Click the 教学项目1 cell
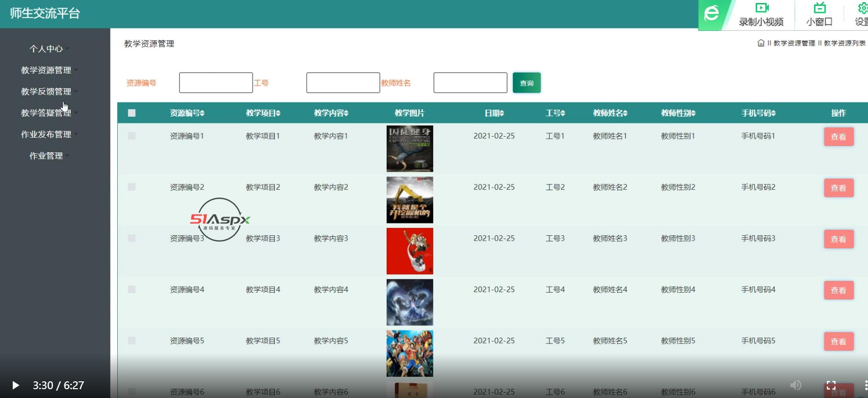This screenshot has width=868, height=398. (x=263, y=136)
